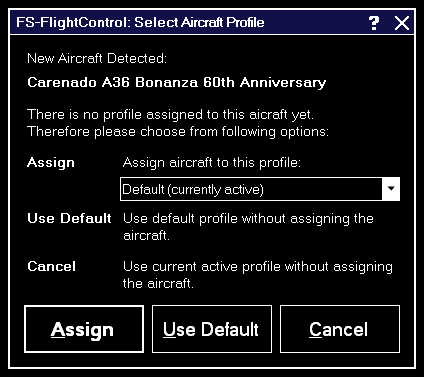Select the Carenado A36 Bonanza aircraft name
Screen dimensions: 424x377
click(177, 83)
